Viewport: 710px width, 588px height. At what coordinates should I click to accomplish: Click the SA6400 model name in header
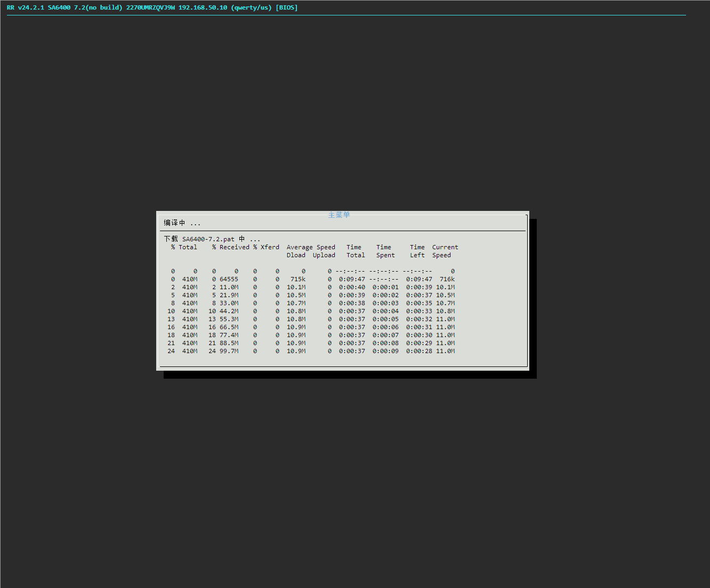point(59,7)
